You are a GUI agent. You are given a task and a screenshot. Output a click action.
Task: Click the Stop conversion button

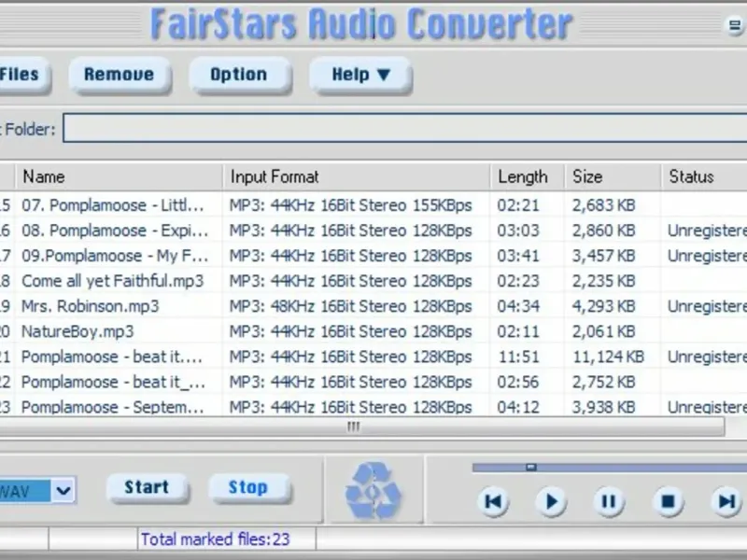[248, 487]
